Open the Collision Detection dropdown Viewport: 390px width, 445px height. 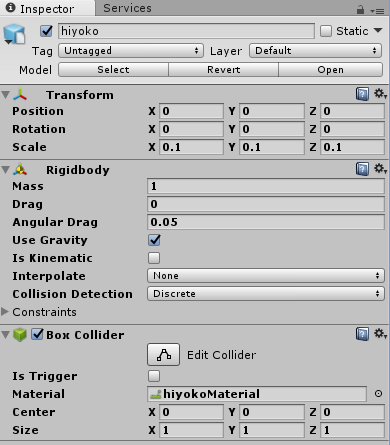tap(266, 294)
